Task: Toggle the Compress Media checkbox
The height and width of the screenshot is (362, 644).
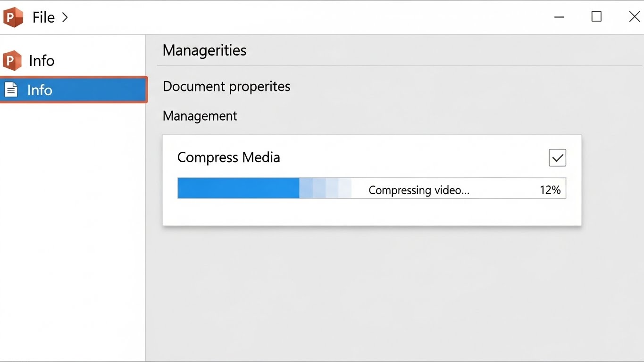Action: [x=557, y=158]
